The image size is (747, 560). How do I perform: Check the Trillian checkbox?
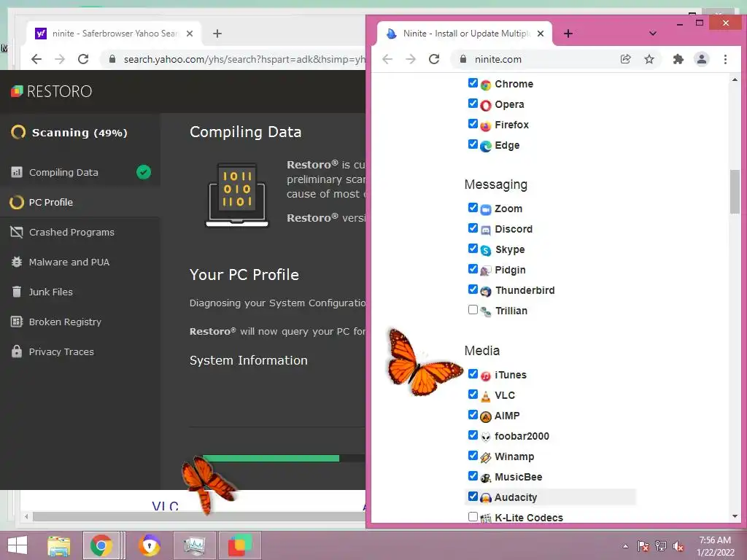(473, 310)
